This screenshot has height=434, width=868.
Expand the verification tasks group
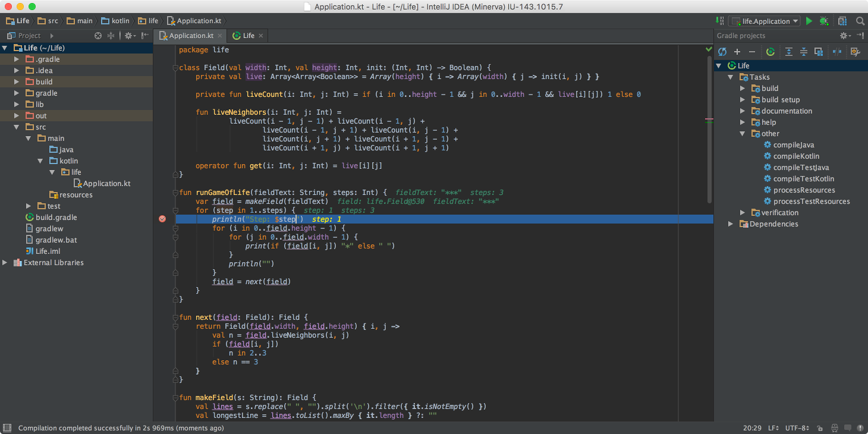click(x=742, y=213)
